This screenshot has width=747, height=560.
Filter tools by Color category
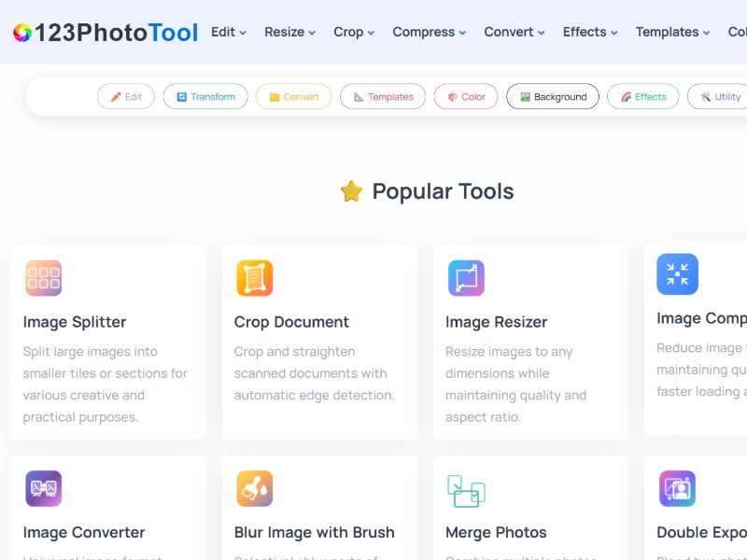coord(466,97)
